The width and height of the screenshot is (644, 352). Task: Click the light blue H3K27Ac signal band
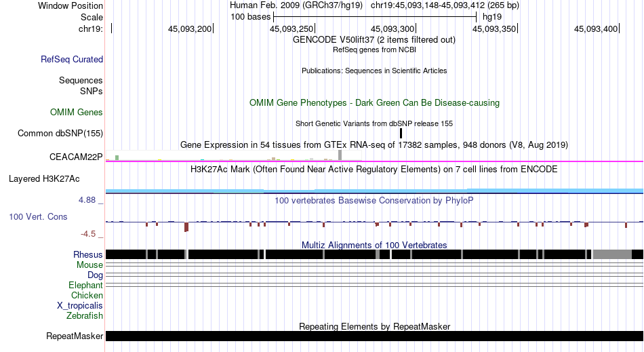(375, 191)
